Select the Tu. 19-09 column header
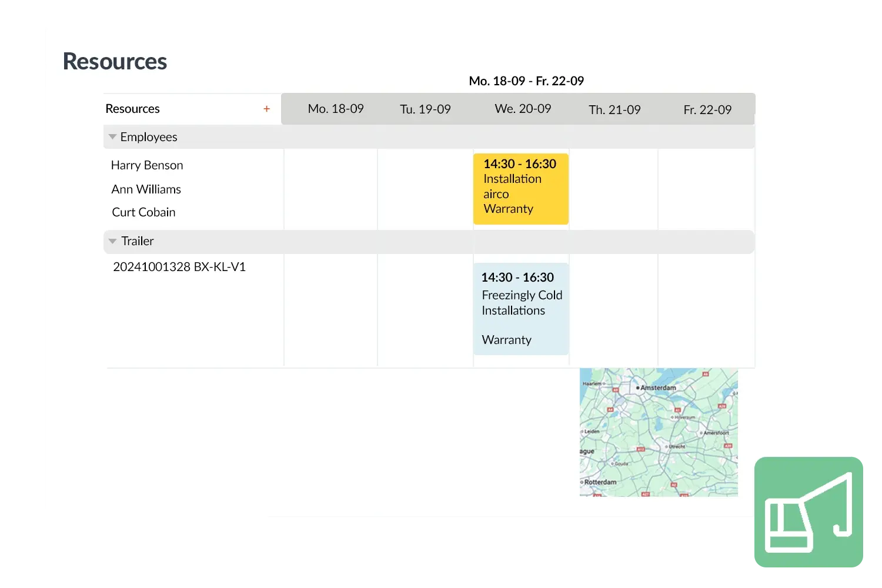 coord(425,109)
